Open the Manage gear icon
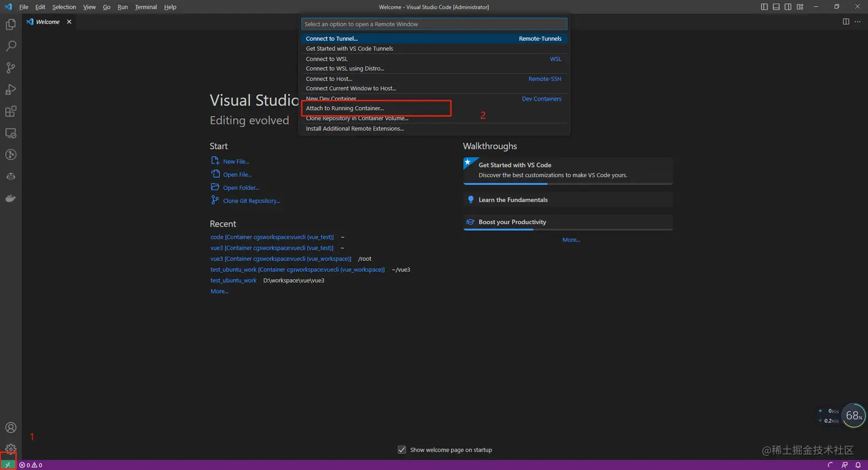 [x=10, y=448]
